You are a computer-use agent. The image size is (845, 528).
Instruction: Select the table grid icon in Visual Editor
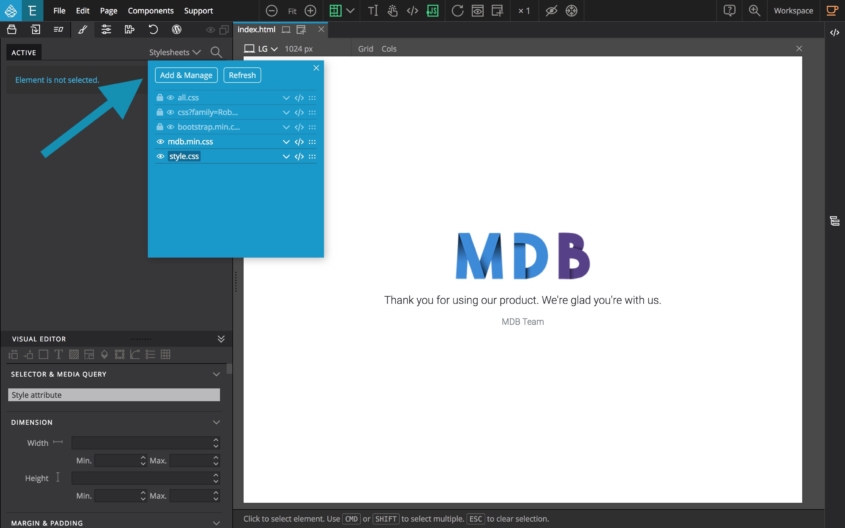point(165,355)
